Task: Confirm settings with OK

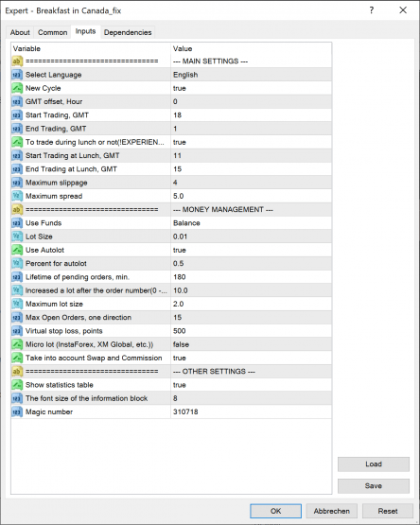Action: (x=275, y=511)
